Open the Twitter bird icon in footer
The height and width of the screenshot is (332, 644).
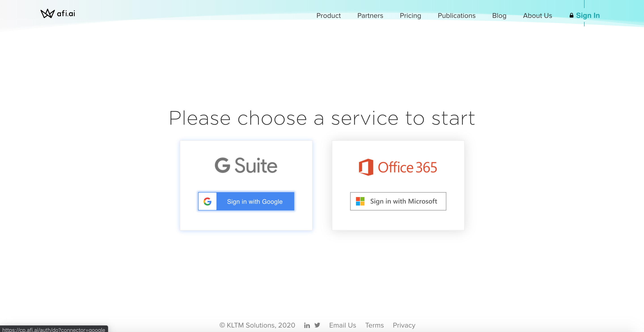click(317, 325)
